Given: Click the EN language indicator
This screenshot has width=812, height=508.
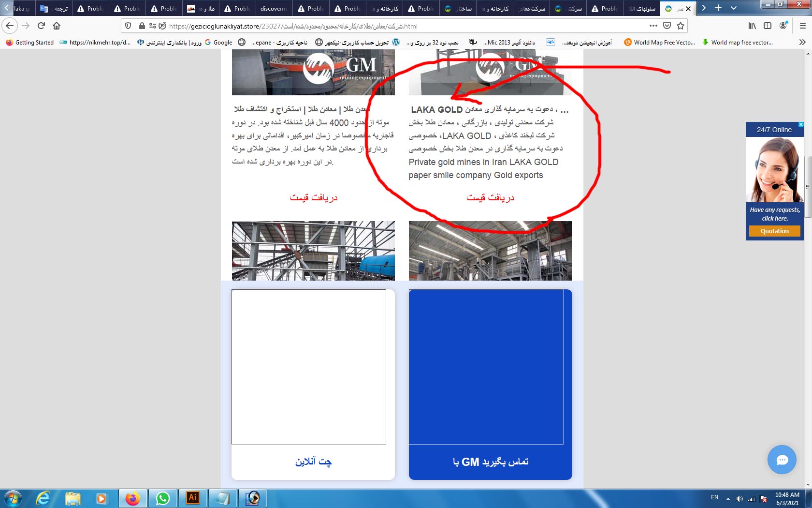Looking at the screenshot, I should [714, 497].
